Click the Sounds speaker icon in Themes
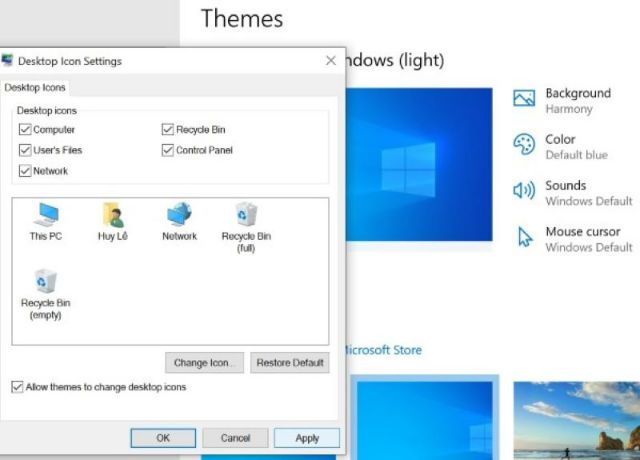640x460 pixels. click(x=524, y=190)
